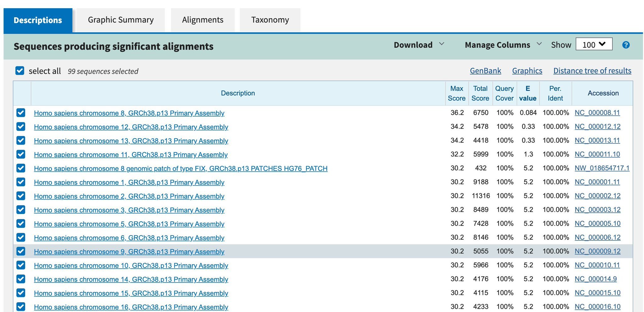Uncheck the chromosome 8 Primary Assembly row
The width and height of the screenshot is (644, 312).
pyautogui.click(x=21, y=113)
